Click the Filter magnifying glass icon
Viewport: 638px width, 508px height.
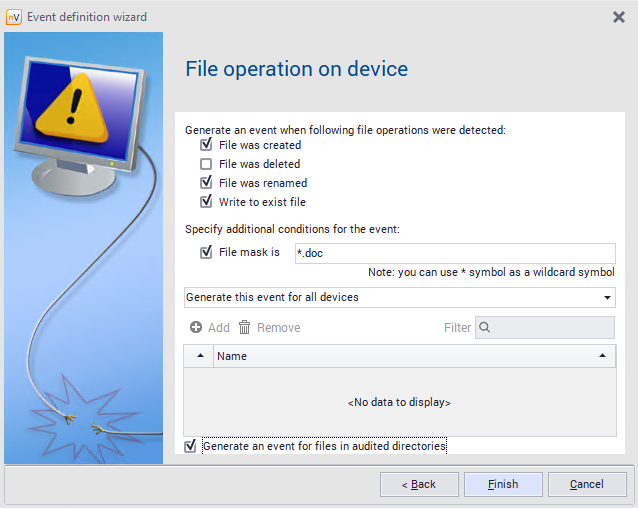coord(485,327)
